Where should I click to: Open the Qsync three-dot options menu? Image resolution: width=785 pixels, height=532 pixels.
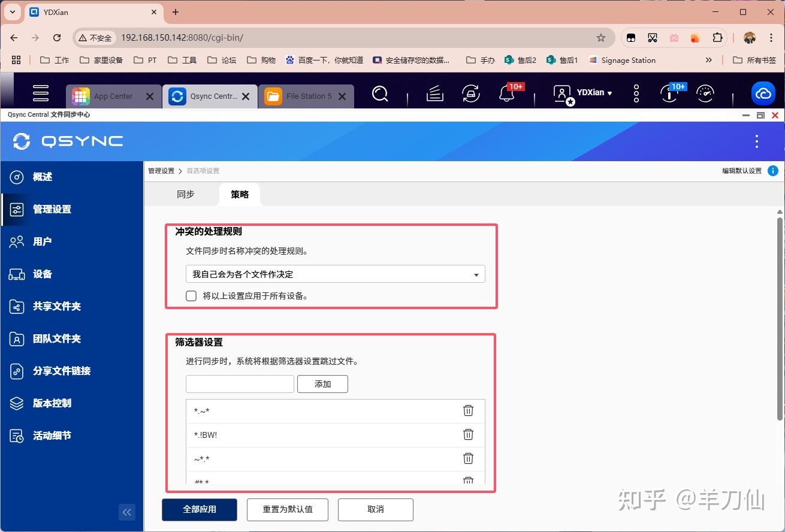pyautogui.click(x=757, y=141)
